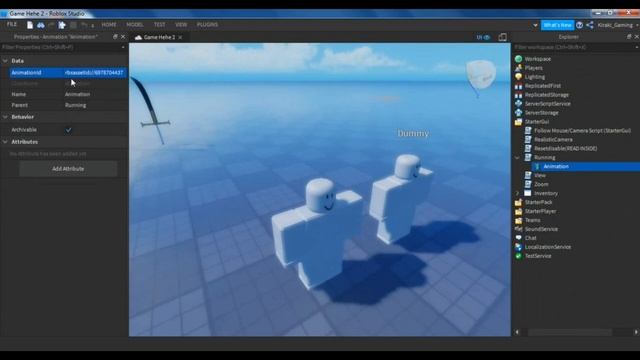Select StarterPlayer in Explorer
Image resolution: width=640 pixels, height=360 pixels.
coord(540,211)
